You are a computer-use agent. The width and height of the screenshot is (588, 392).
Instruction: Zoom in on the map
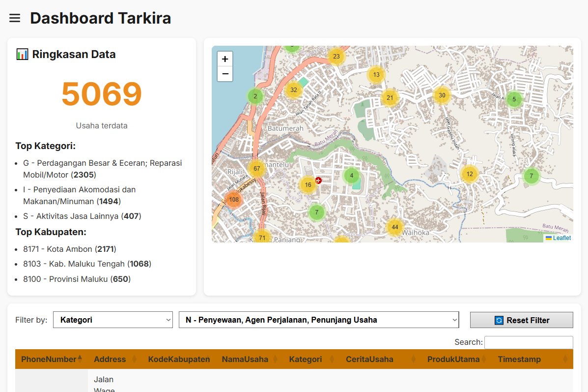225,59
